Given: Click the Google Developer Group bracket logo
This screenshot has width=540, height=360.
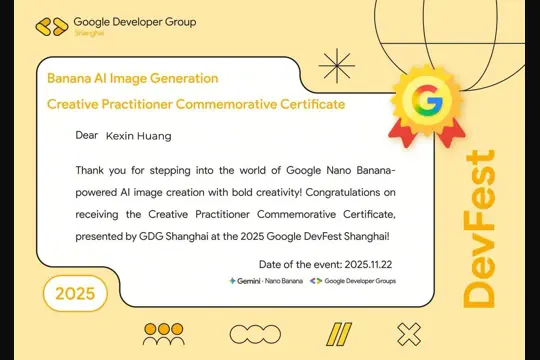Looking at the screenshot, I should tap(52, 27).
